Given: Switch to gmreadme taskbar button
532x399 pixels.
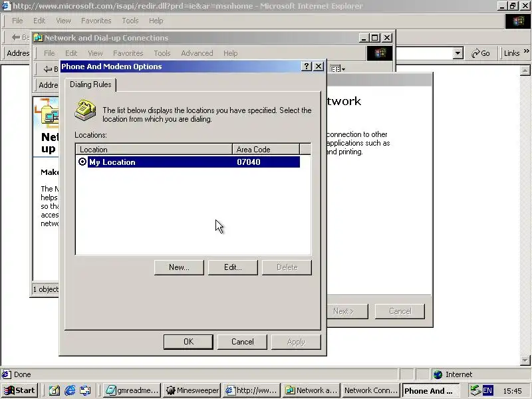Looking at the screenshot, I should 132,390.
